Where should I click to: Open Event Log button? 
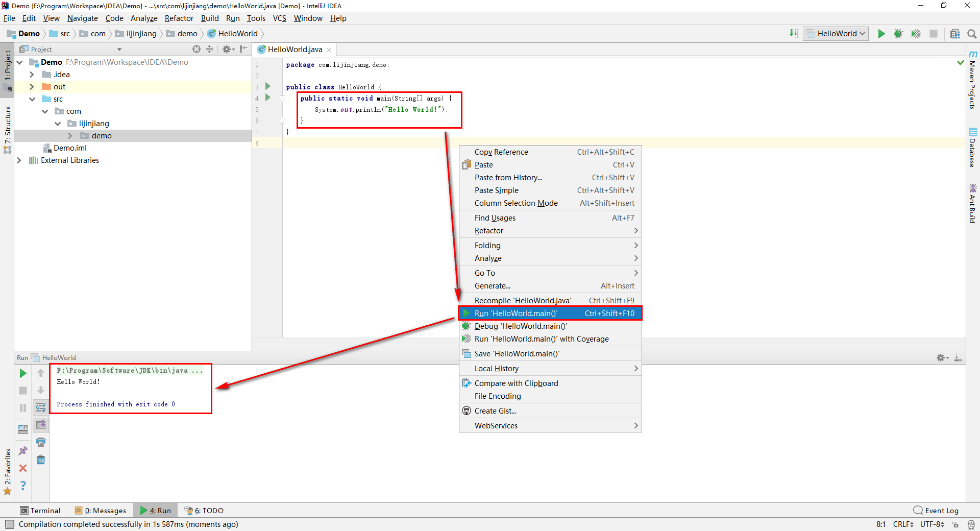(x=936, y=511)
